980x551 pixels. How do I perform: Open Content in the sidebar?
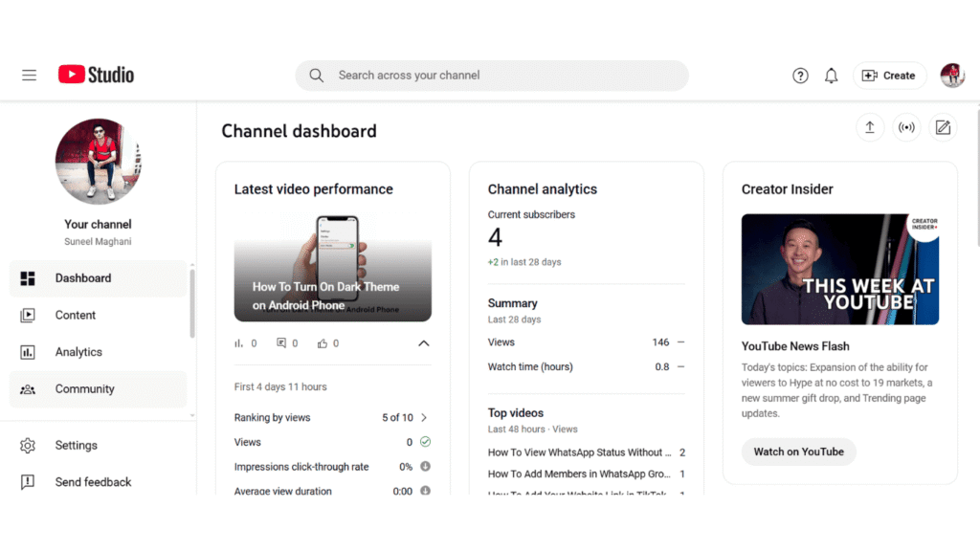pos(99,315)
